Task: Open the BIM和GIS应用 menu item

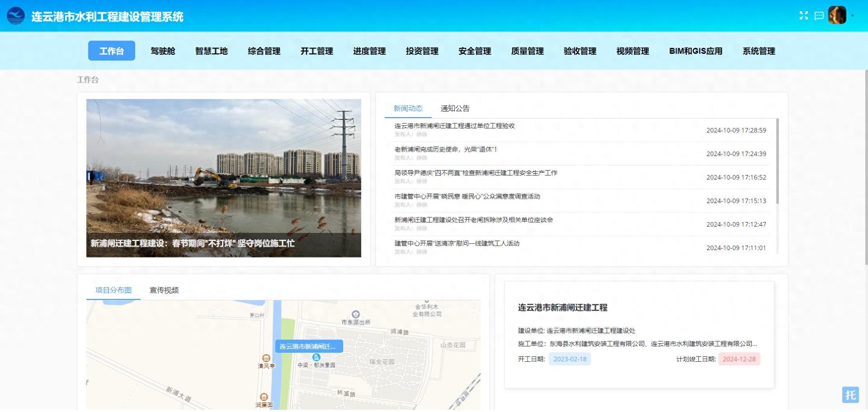Action: click(x=696, y=51)
